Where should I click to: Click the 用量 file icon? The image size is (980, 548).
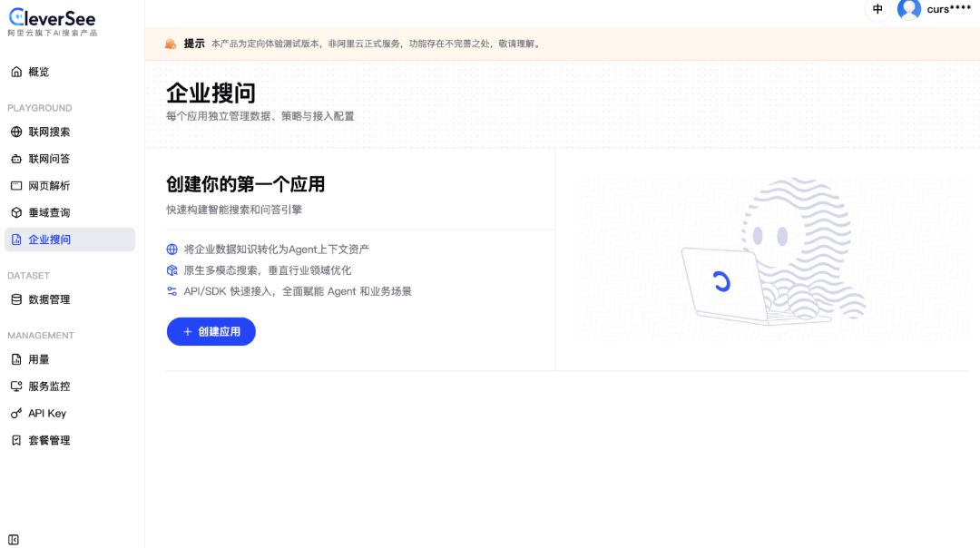16,359
